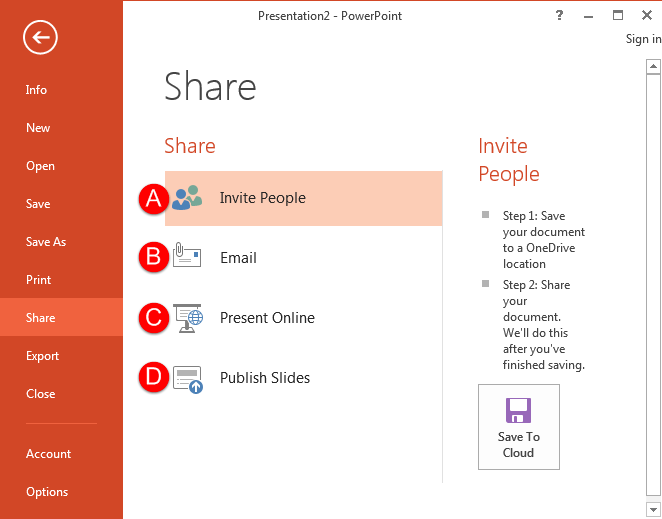The height and width of the screenshot is (519, 662).
Task: Click the Sign in link
Action: (x=643, y=39)
